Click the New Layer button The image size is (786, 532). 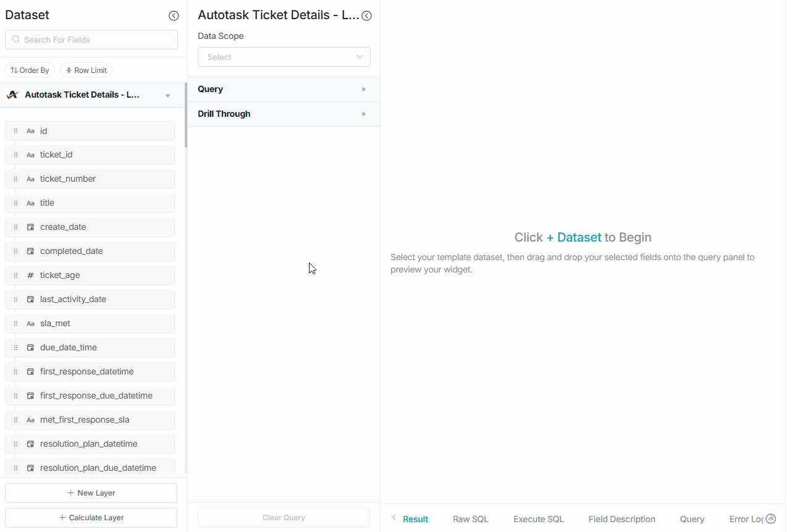(91, 493)
